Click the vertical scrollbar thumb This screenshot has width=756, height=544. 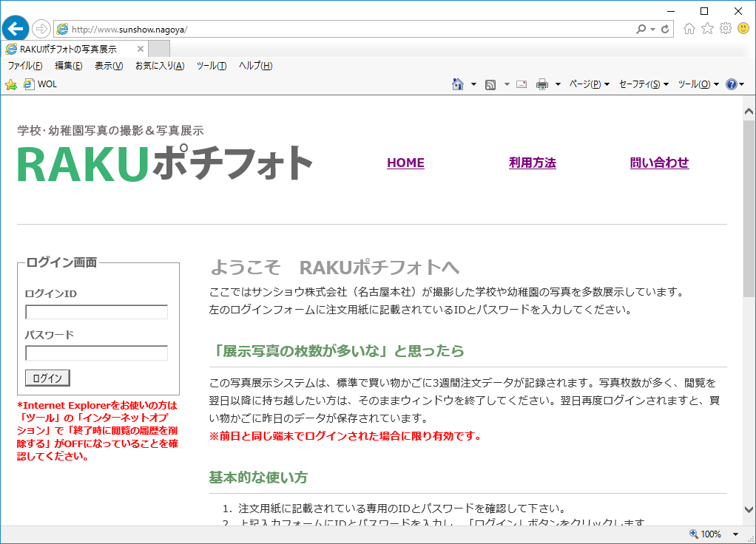(749, 208)
